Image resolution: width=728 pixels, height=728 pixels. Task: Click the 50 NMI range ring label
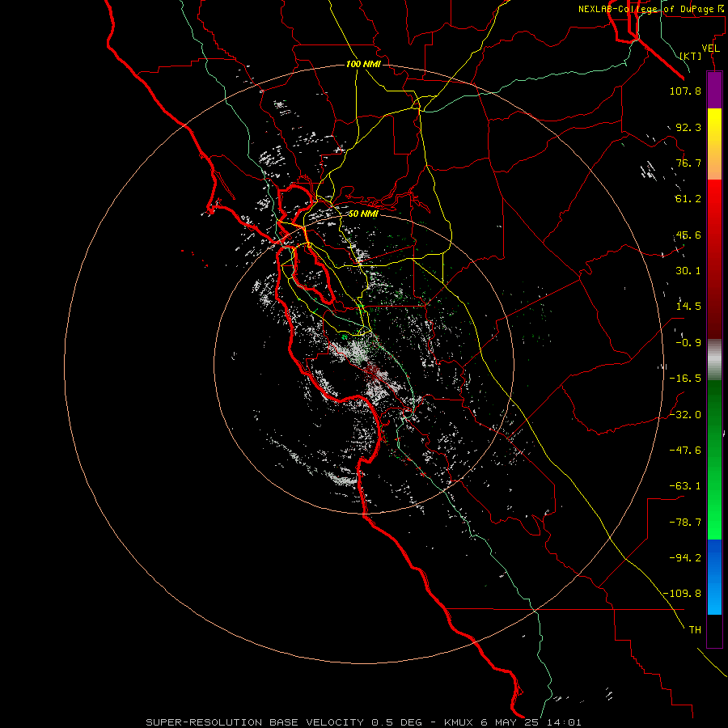(363, 214)
